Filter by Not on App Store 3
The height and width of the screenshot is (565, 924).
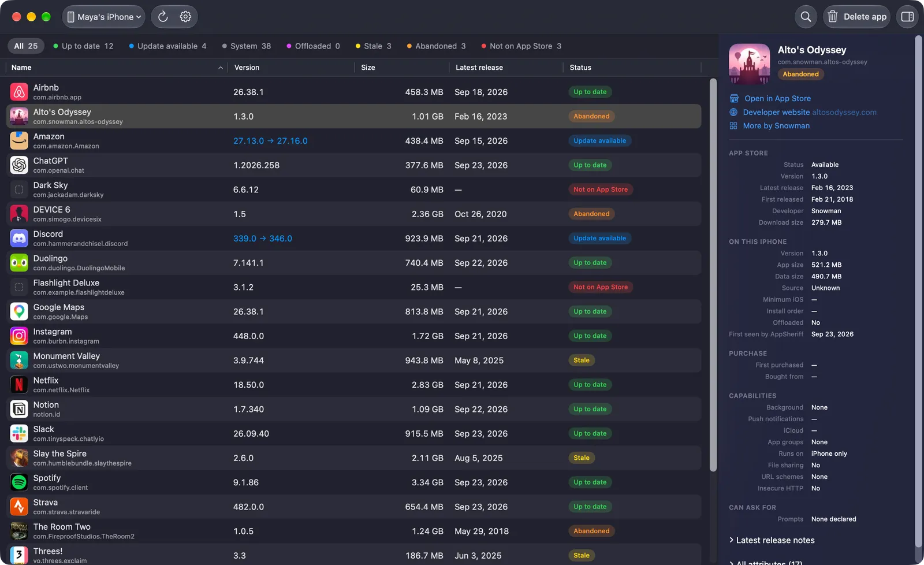coord(521,46)
